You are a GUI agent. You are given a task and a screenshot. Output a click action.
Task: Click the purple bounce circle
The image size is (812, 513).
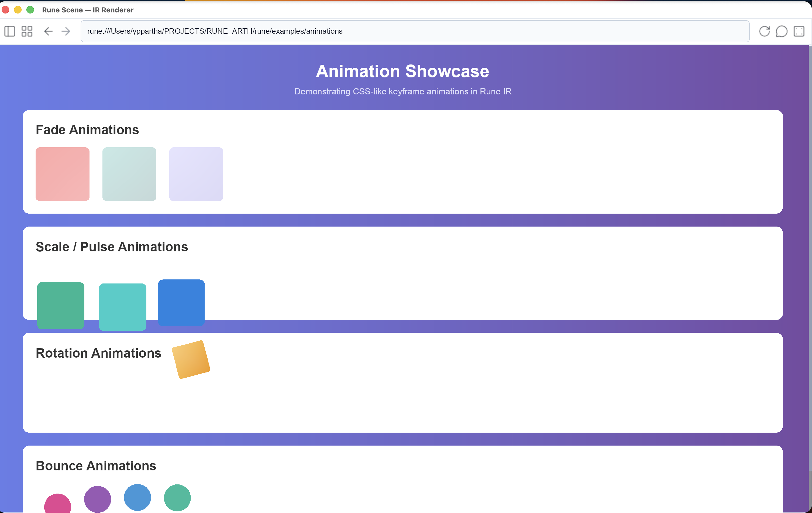point(97,499)
